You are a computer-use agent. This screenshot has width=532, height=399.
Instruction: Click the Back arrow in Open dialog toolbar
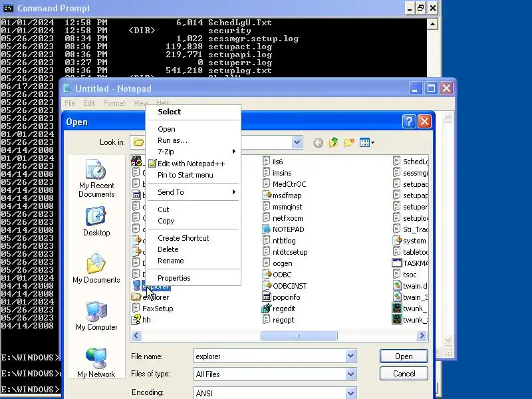coord(318,142)
